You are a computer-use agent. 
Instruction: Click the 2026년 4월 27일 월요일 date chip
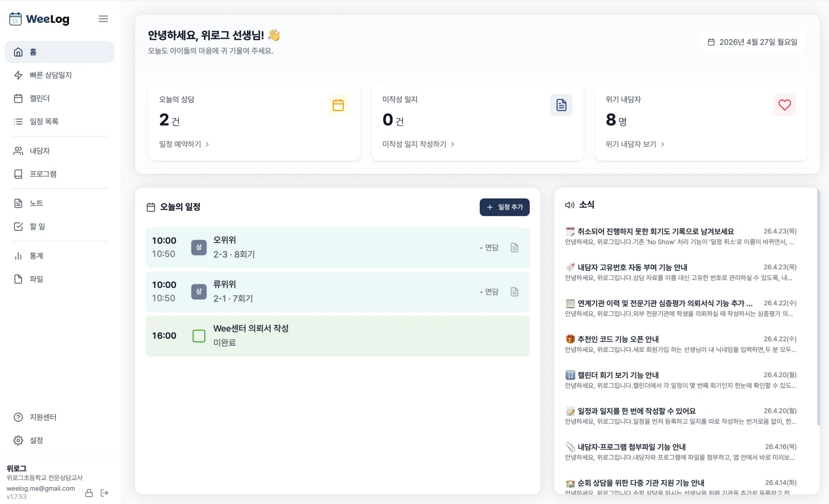[752, 42]
